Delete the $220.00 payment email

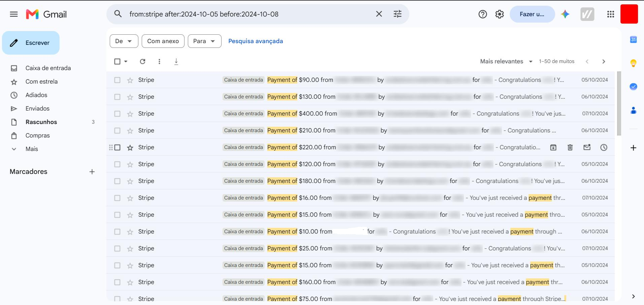[x=570, y=147]
